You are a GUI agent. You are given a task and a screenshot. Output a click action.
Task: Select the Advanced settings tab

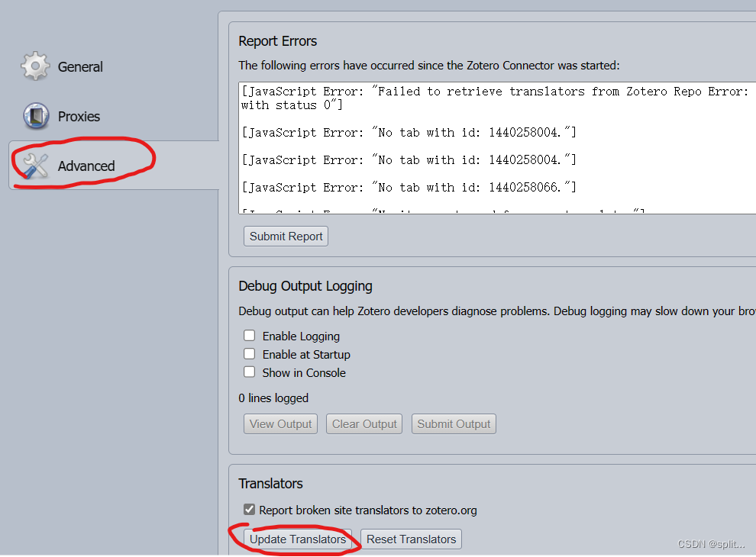(114, 166)
